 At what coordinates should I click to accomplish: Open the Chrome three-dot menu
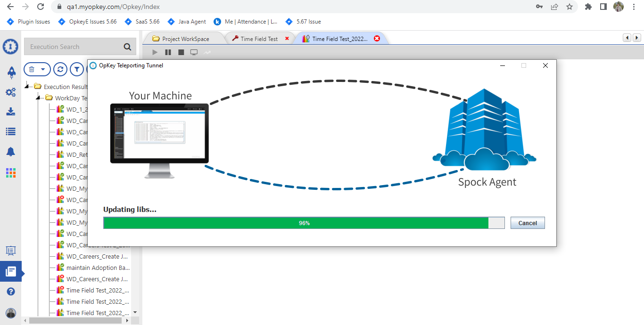(x=634, y=7)
